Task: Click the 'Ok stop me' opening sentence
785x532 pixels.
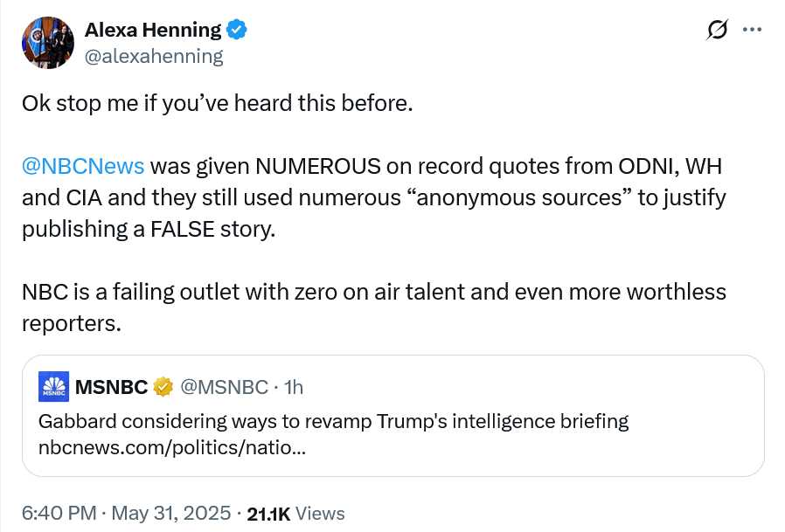Action: pos(218,104)
